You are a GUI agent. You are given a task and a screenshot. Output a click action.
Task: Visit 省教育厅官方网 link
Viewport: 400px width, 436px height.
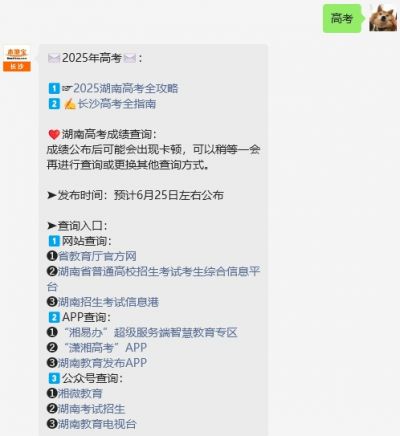[97, 256]
